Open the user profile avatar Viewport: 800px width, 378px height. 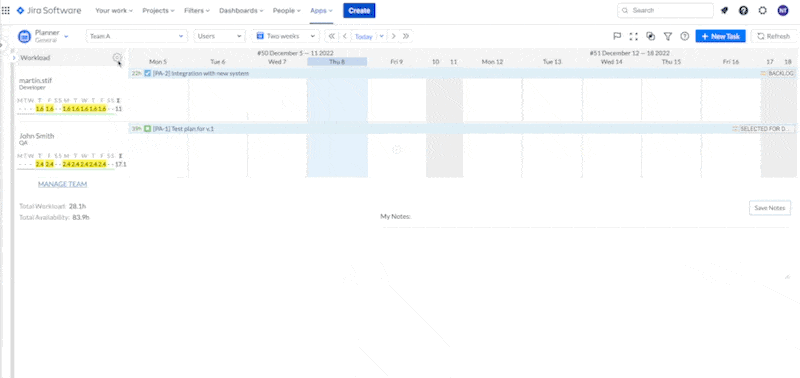click(783, 10)
